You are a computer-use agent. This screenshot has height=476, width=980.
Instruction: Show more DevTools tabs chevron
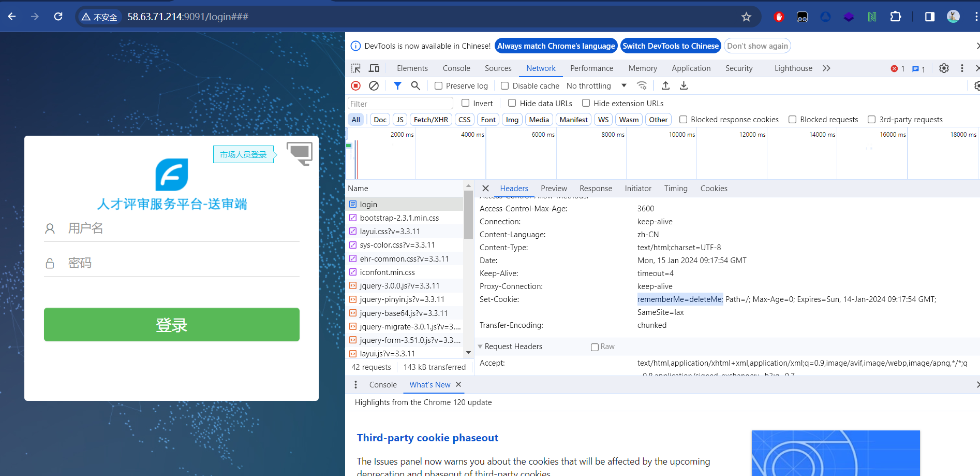point(826,68)
